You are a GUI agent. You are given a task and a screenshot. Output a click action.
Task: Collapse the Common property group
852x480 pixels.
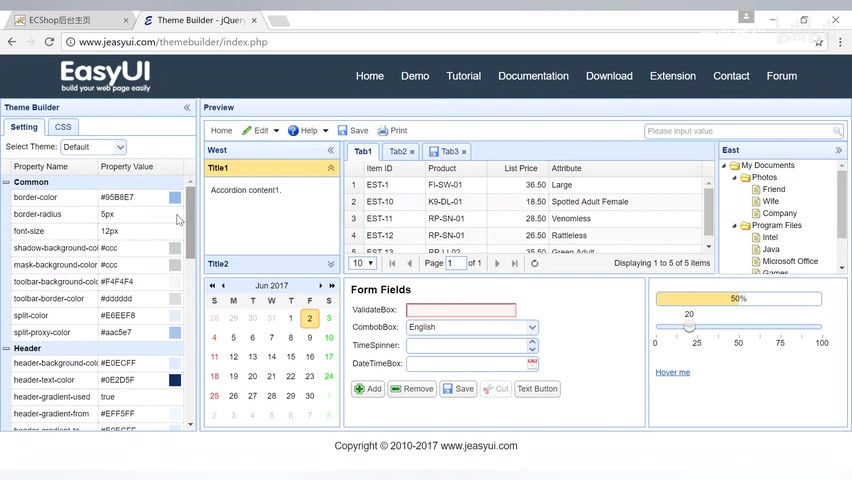pos(6,182)
